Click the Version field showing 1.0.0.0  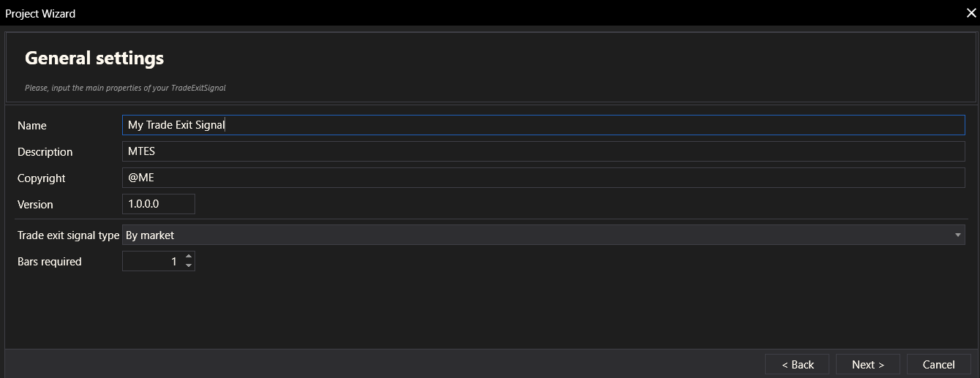[x=158, y=204]
